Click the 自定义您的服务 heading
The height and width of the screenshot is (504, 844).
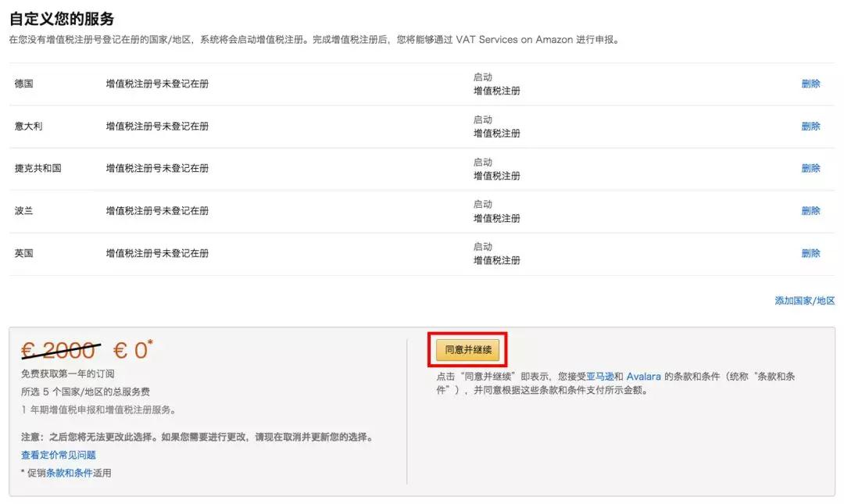(x=62, y=19)
